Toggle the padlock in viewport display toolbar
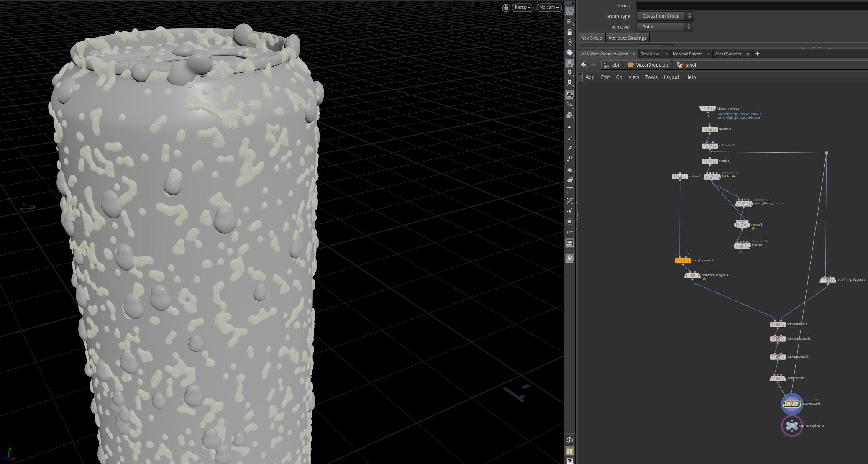This screenshot has height=464, width=868. (x=570, y=32)
